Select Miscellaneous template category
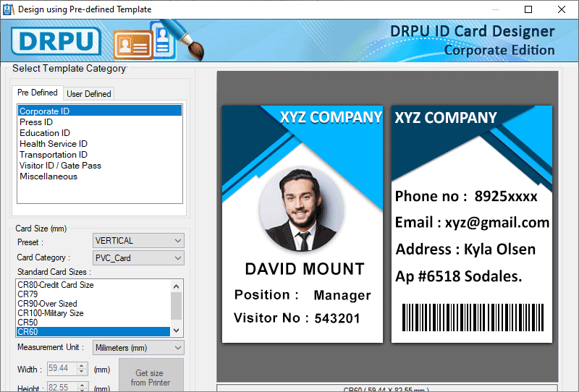The width and height of the screenshot is (579, 392). pyautogui.click(x=100, y=176)
